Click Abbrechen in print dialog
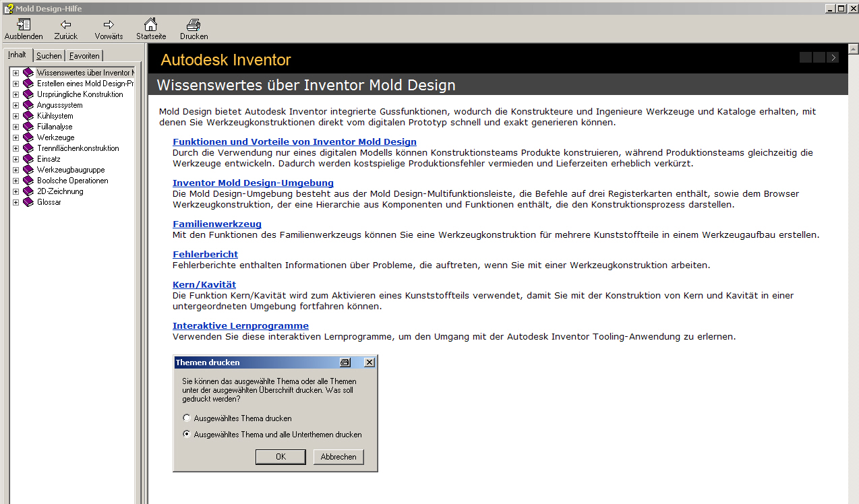Image resolution: width=859 pixels, height=504 pixels. pyautogui.click(x=338, y=457)
